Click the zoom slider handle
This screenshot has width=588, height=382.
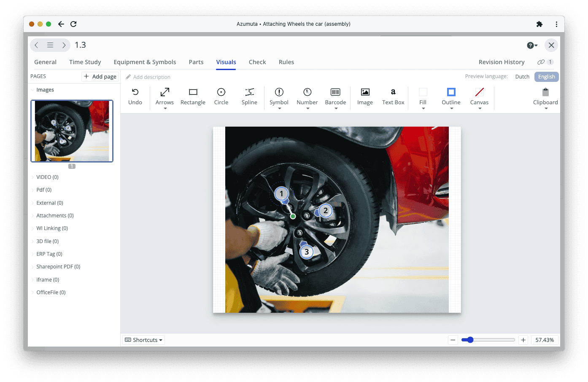pos(470,340)
